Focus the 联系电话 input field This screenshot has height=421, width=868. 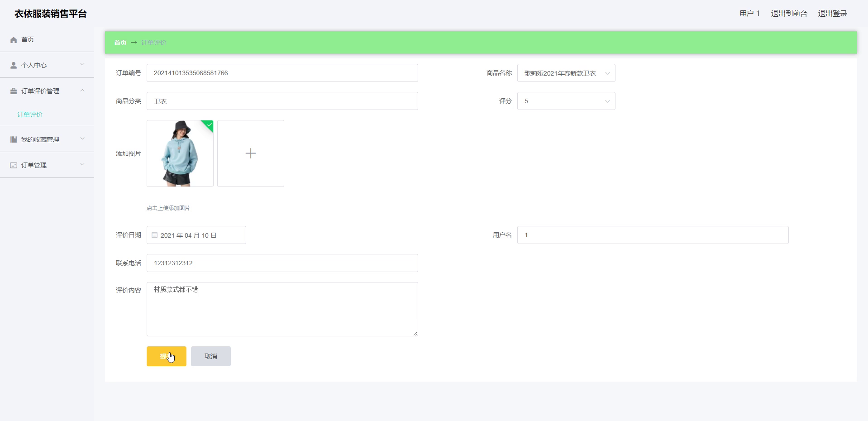282,263
